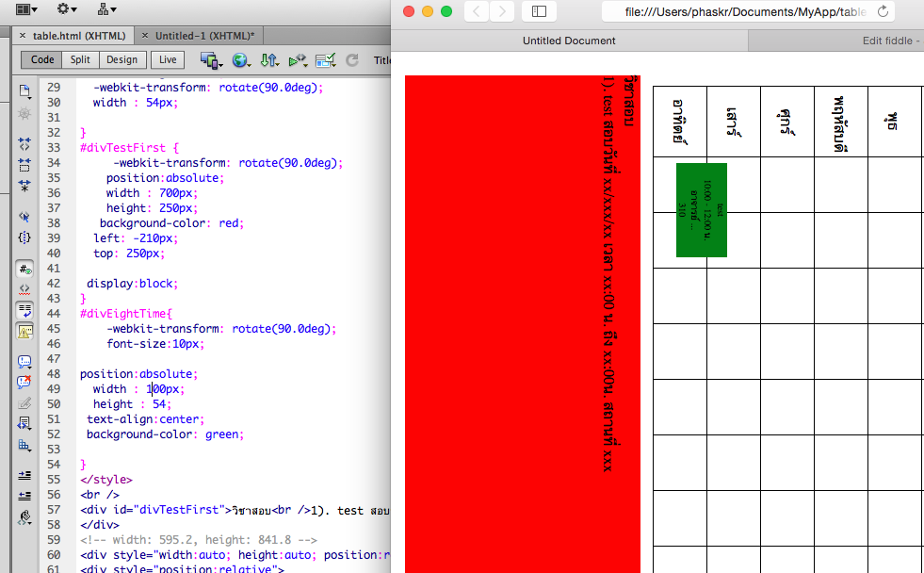Click the Indent Code icon

click(24, 475)
